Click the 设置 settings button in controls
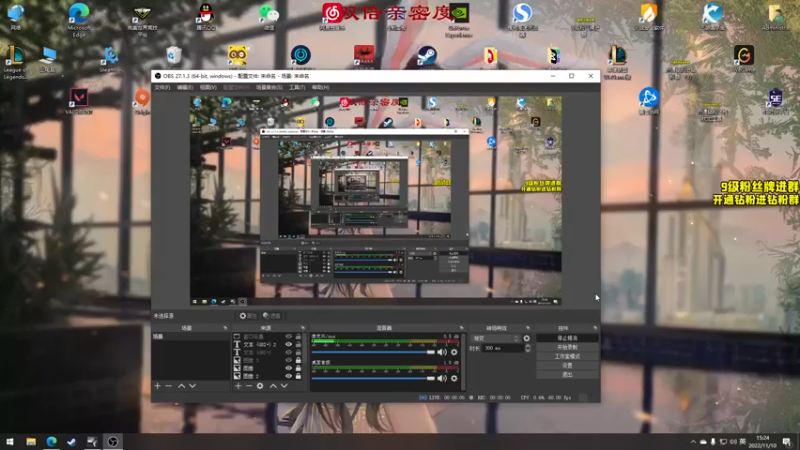Viewport: 800px width, 450px height. [x=567, y=365]
